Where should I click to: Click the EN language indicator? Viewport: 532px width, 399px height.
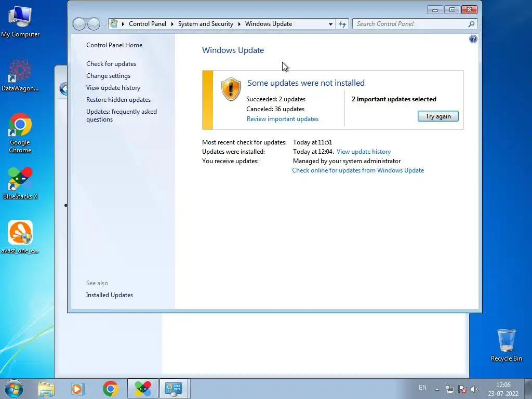[422, 388]
